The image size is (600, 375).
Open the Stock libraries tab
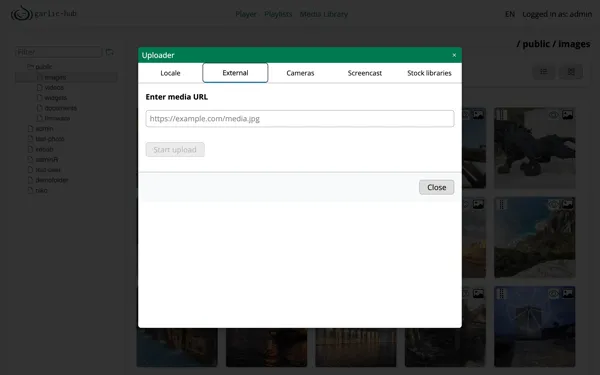(x=429, y=73)
